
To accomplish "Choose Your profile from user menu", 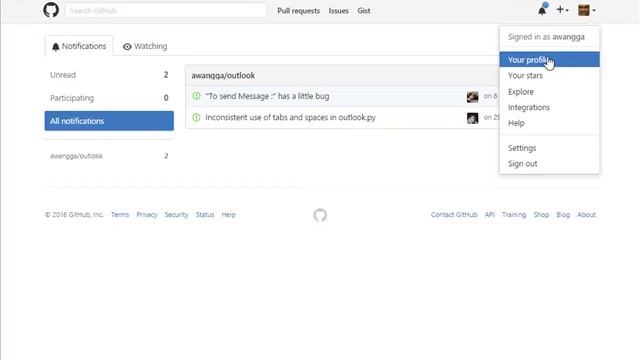I will tap(549, 60).
